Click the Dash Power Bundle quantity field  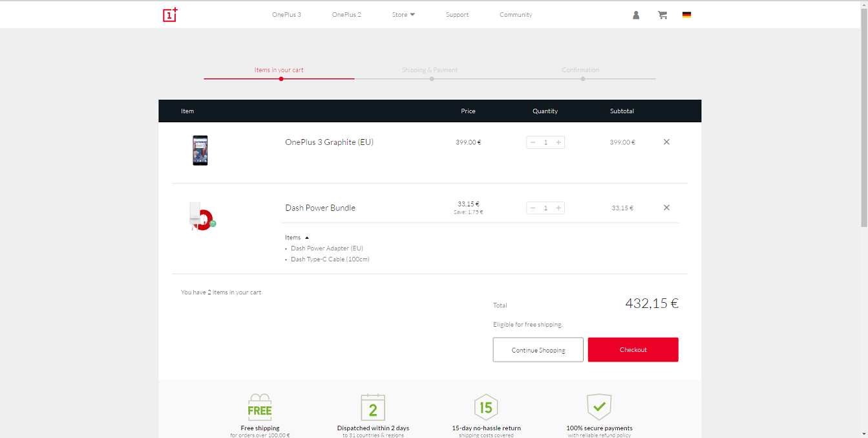pyautogui.click(x=545, y=208)
